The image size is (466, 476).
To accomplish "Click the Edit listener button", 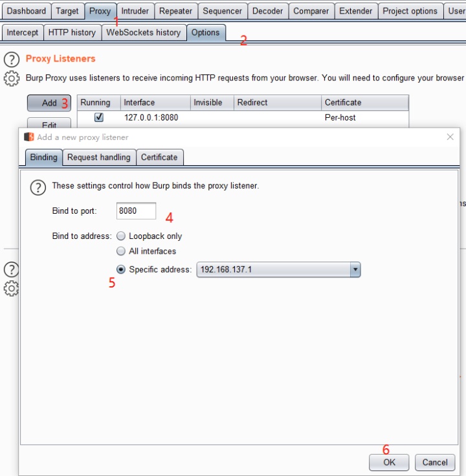I will tap(49, 123).
